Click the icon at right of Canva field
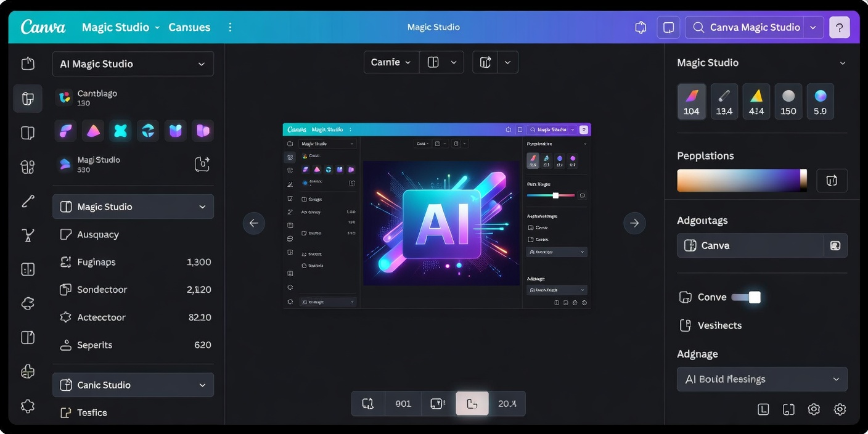This screenshot has width=868, height=434. [835, 245]
